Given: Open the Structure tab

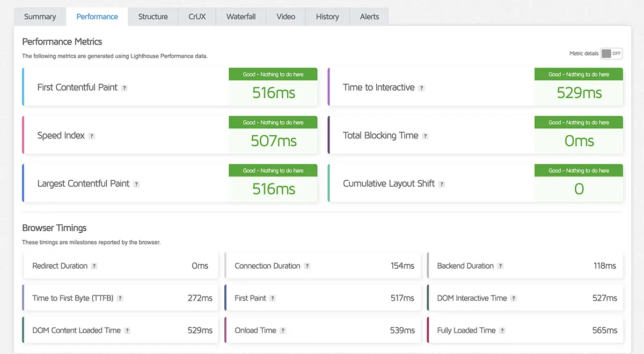Looking at the screenshot, I should (153, 17).
